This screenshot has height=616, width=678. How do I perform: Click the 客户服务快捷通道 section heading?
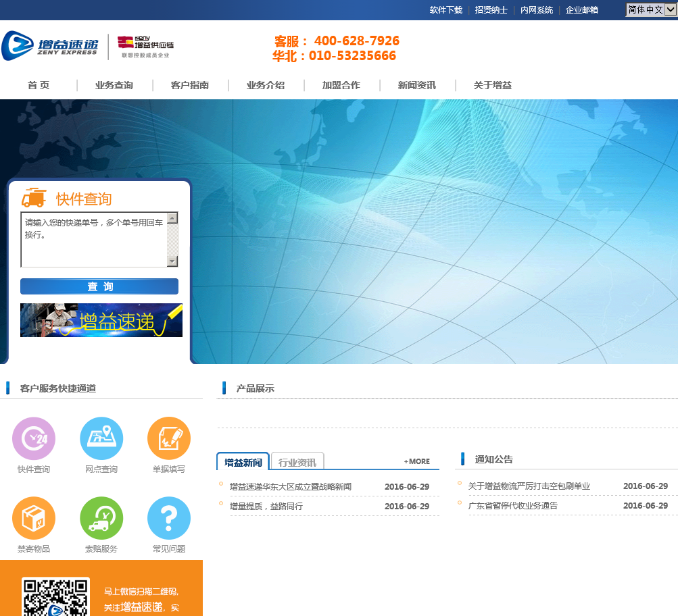58,388
